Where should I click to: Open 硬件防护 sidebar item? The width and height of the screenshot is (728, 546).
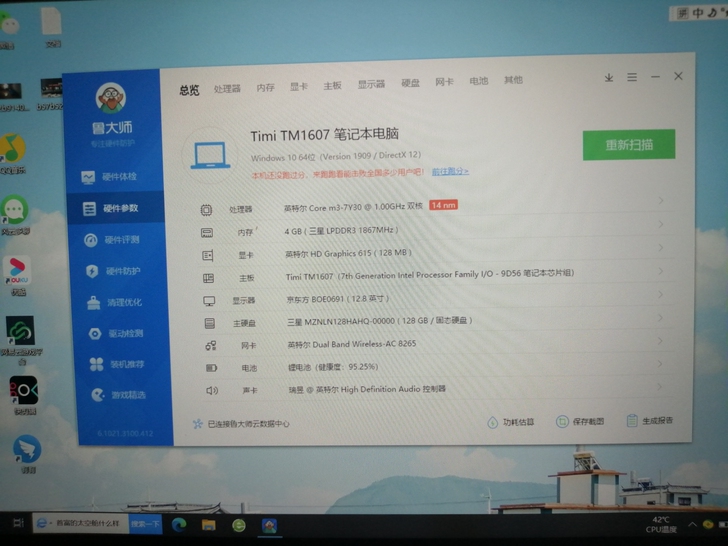(113, 271)
